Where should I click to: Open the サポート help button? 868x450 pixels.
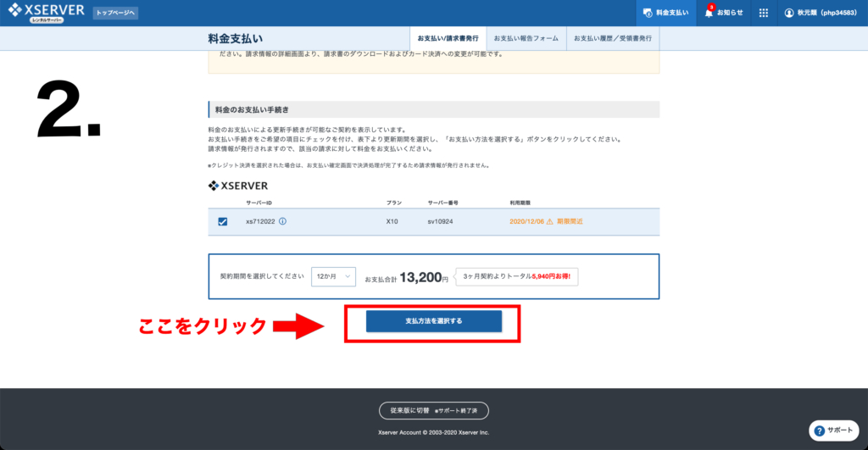point(834,430)
